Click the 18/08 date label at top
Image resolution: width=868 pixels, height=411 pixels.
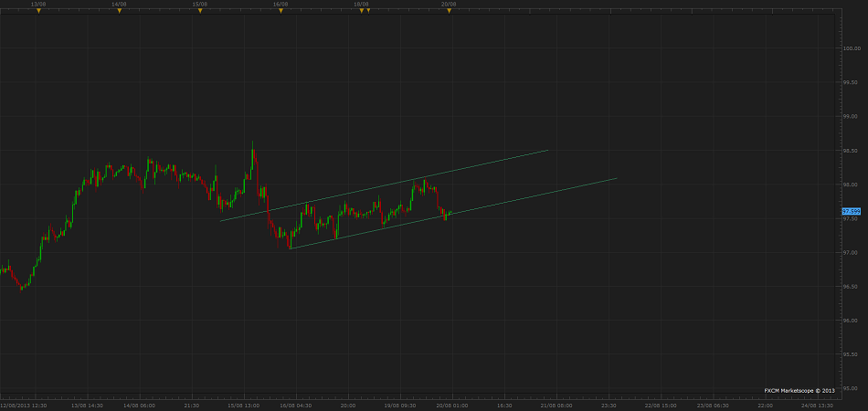362,4
